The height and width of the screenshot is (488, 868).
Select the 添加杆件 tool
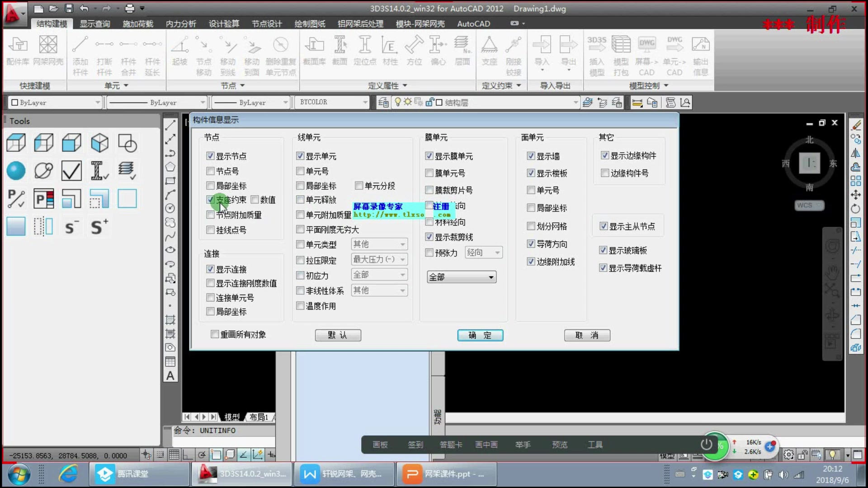coord(80,52)
